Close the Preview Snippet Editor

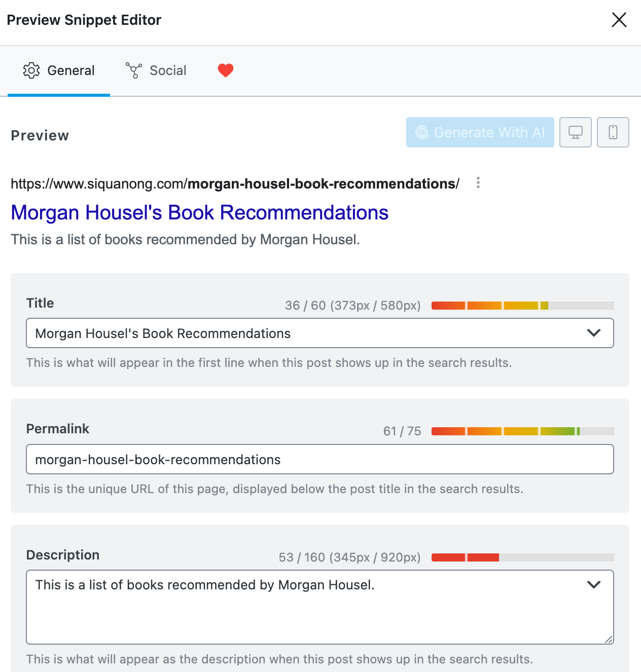(x=619, y=20)
